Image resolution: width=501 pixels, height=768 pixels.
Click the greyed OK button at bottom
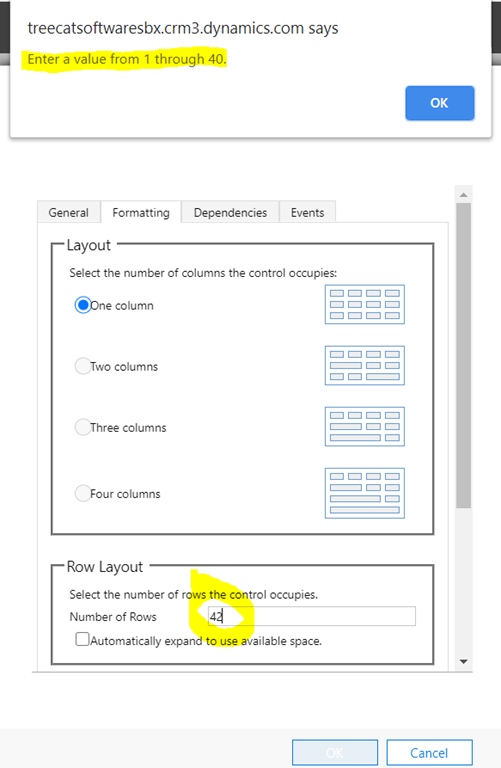point(335,753)
